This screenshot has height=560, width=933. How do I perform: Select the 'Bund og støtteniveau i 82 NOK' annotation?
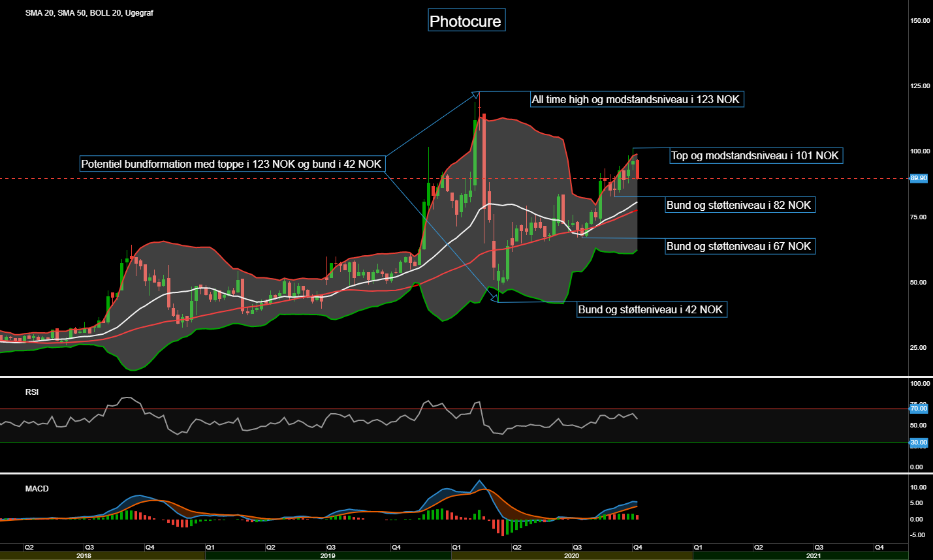click(x=739, y=205)
